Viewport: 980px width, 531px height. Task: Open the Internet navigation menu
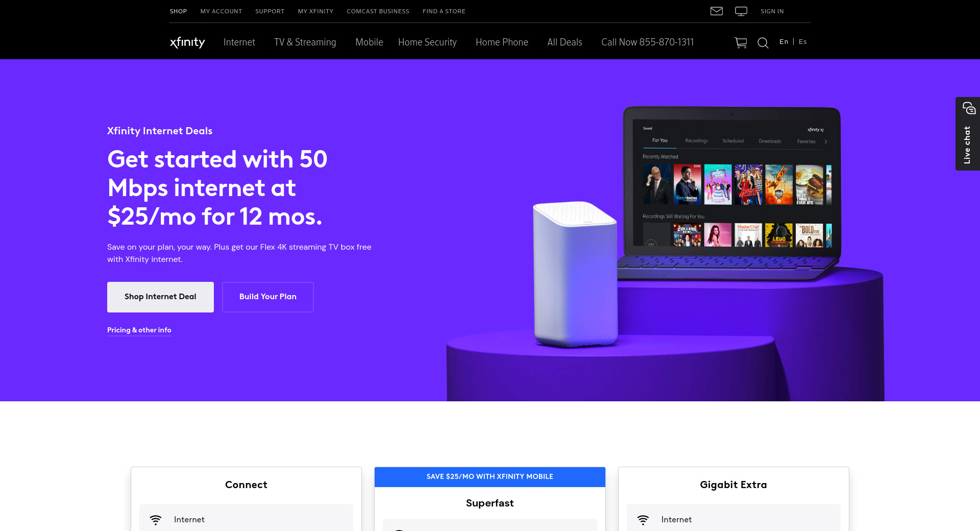(239, 42)
